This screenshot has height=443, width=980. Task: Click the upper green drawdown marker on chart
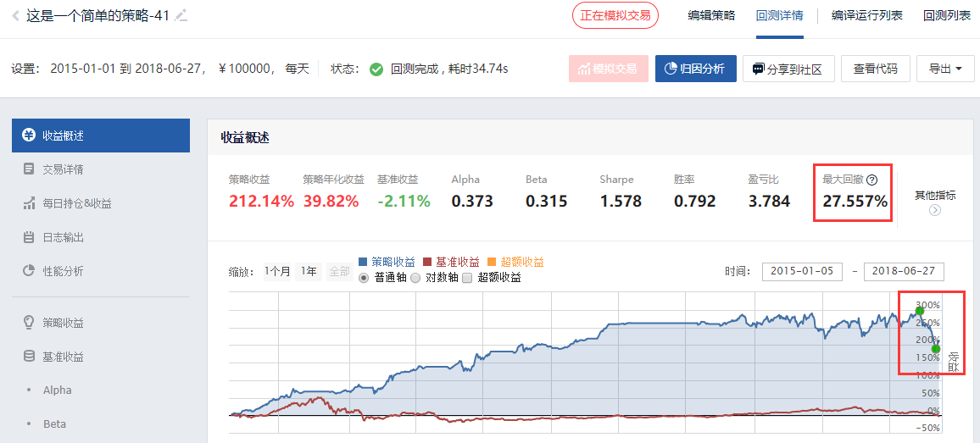click(x=919, y=310)
